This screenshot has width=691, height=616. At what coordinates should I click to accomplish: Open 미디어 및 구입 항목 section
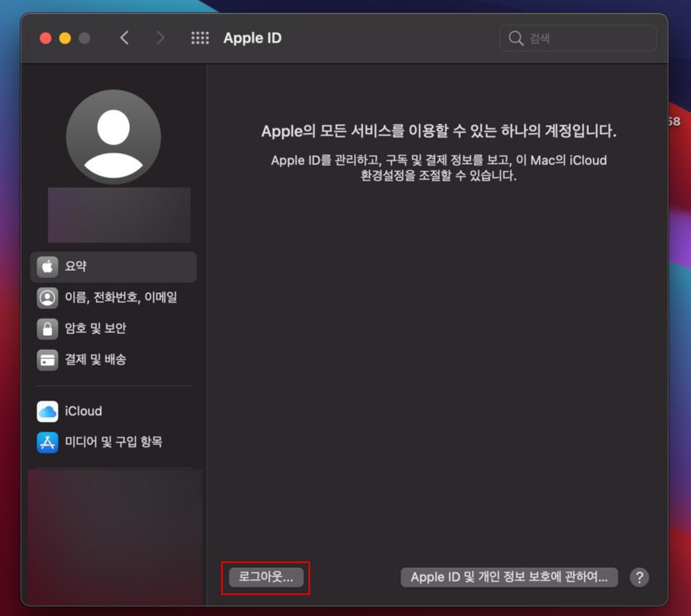tap(114, 442)
